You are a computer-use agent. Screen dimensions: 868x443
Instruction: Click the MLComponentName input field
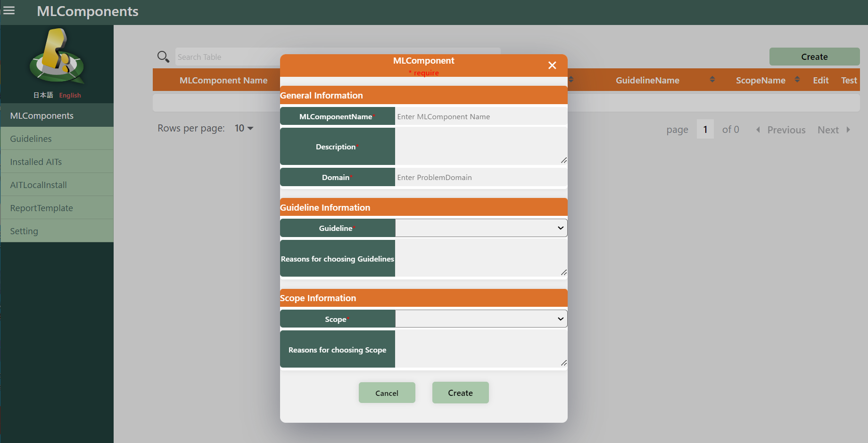481,116
